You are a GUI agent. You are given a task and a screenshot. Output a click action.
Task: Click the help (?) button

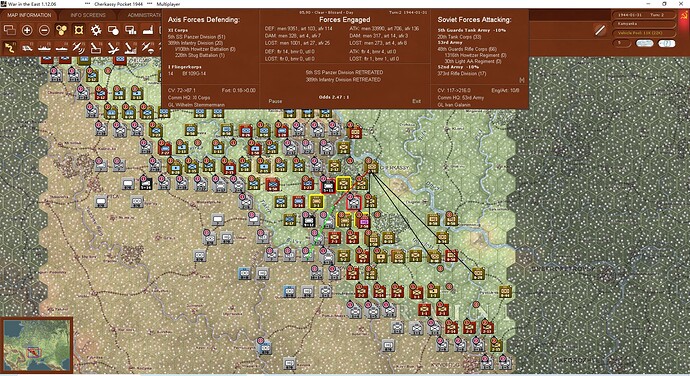point(666,43)
